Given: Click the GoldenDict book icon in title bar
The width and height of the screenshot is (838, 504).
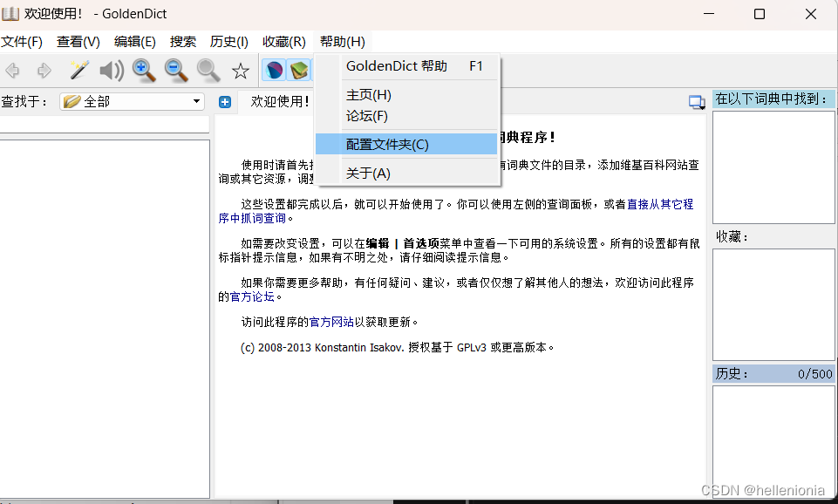Looking at the screenshot, I should (10, 14).
